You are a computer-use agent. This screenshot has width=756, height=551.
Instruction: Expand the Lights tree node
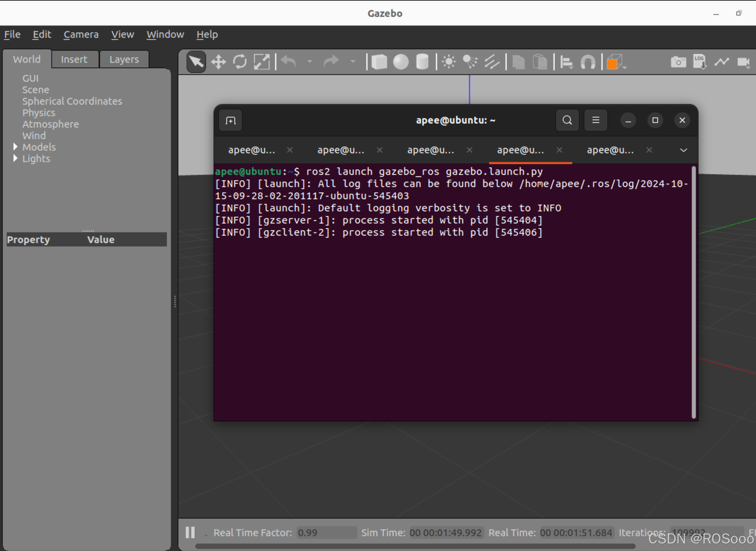click(x=15, y=158)
